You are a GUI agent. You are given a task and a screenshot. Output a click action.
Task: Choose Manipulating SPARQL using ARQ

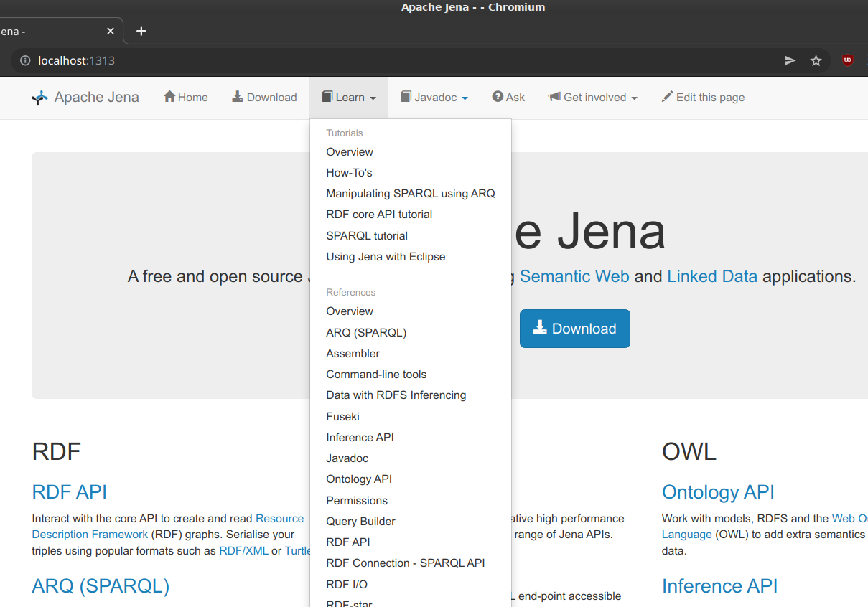(x=411, y=194)
